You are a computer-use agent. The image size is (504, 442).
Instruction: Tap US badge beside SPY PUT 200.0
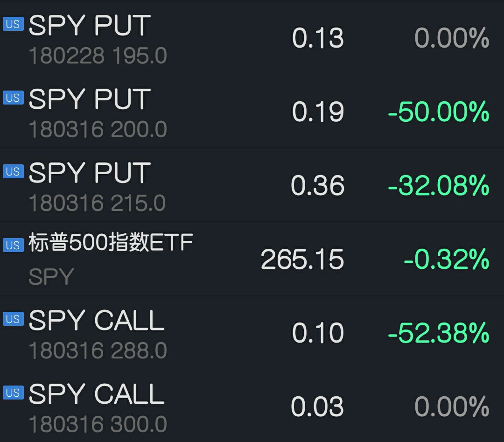tap(13, 98)
